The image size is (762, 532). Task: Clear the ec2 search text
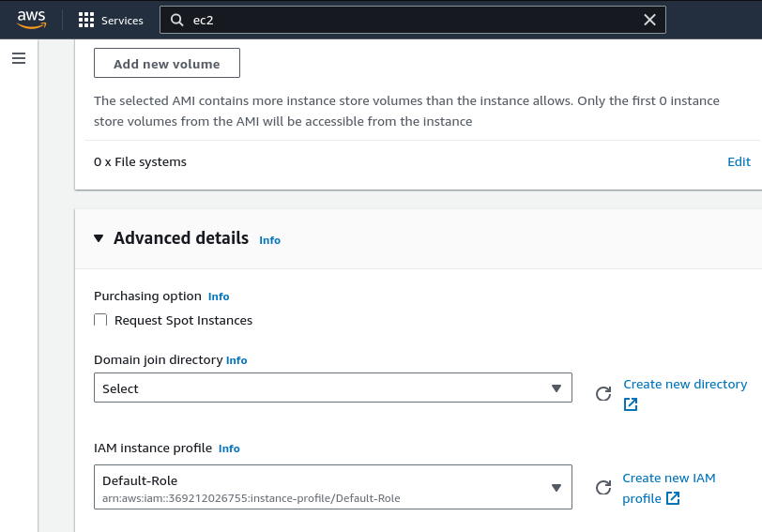[x=649, y=20]
